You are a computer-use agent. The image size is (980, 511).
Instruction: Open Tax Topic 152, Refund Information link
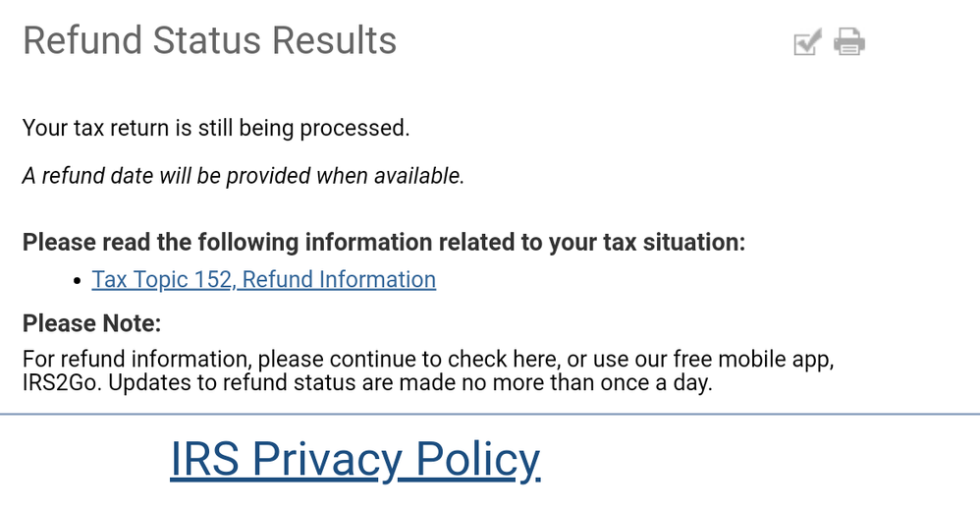coord(263,280)
